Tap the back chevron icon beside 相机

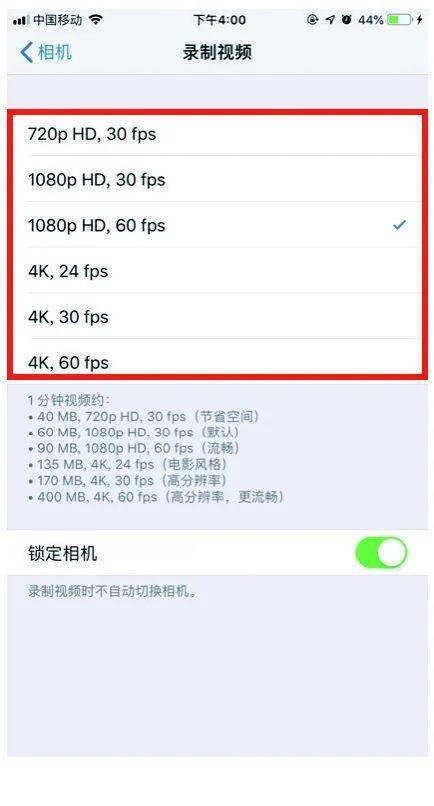pos(26,52)
